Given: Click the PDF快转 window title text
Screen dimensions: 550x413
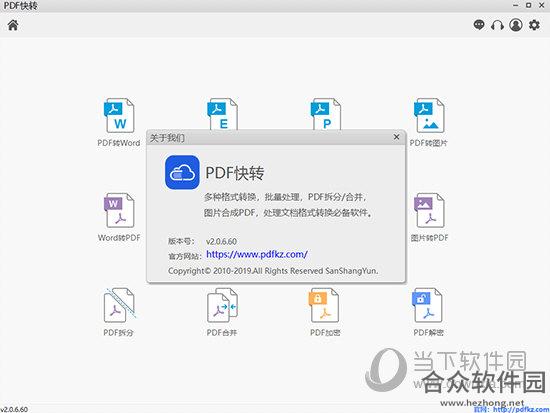Looking at the screenshot, I should tap(20, 6).
